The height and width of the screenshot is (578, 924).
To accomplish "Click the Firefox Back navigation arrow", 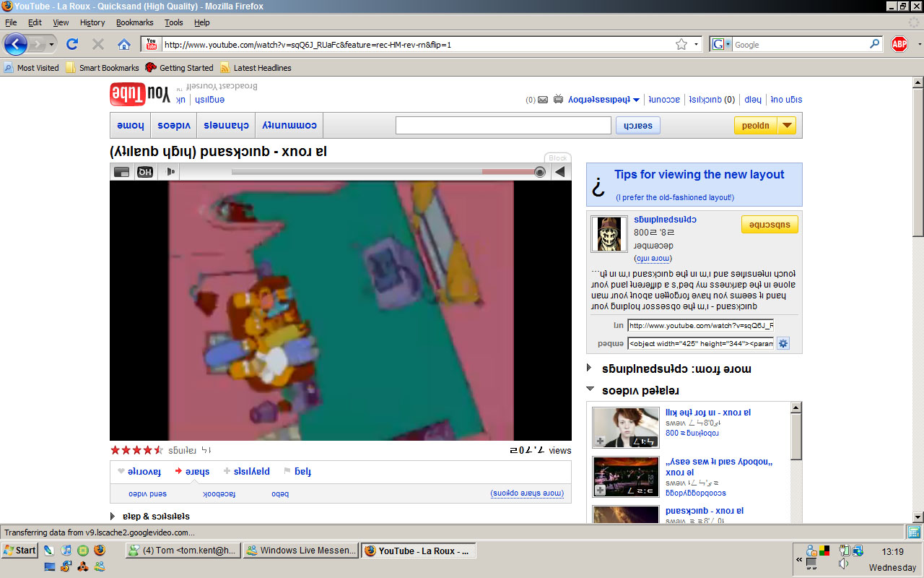I will 16,44.
